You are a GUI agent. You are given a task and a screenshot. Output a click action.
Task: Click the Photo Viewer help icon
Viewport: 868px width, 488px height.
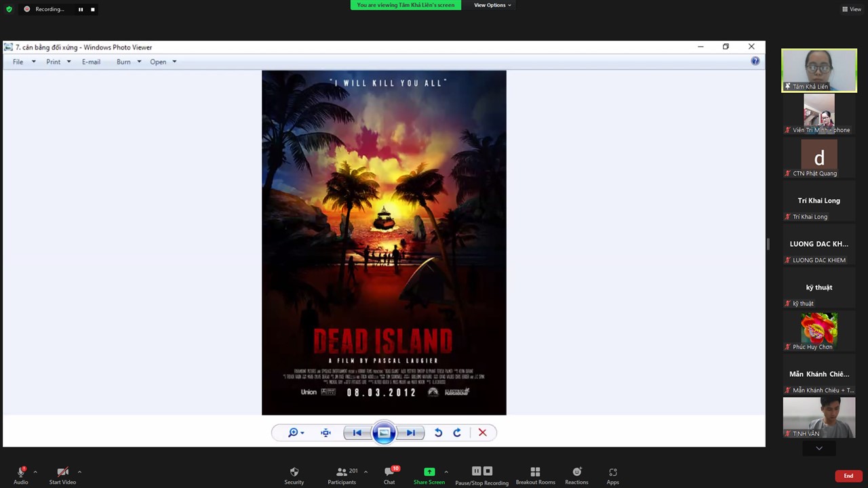click(755, 62)
